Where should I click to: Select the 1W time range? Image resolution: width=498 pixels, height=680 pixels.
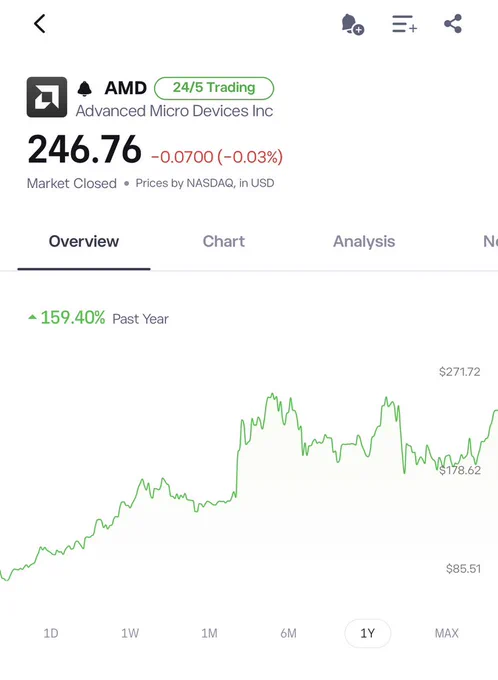click(130, 634)
